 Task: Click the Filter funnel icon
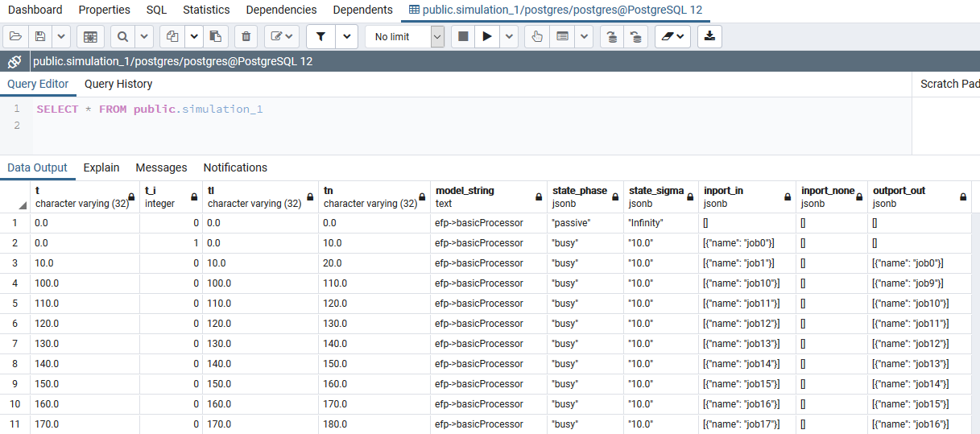[x=320, y=36]
